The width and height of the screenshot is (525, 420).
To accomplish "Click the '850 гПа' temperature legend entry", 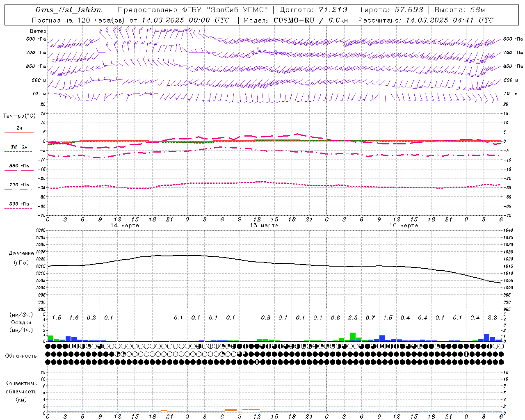I will pyautogui.click(x=19, y=166).
